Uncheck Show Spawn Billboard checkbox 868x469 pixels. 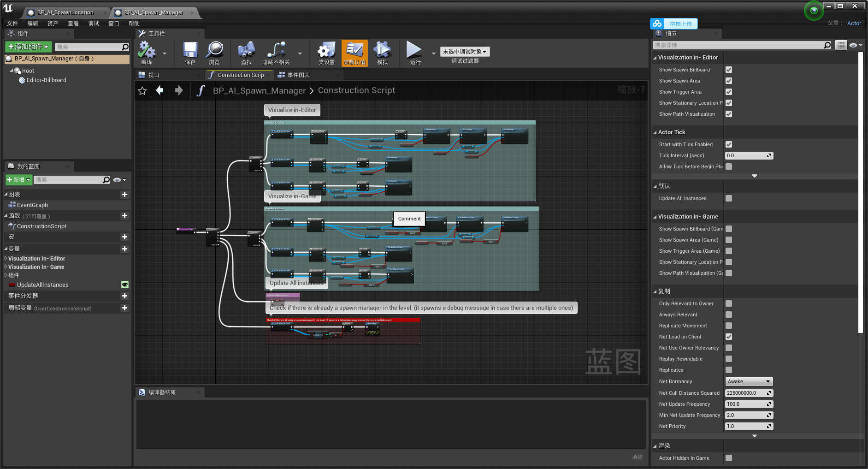tap(729, 70)
